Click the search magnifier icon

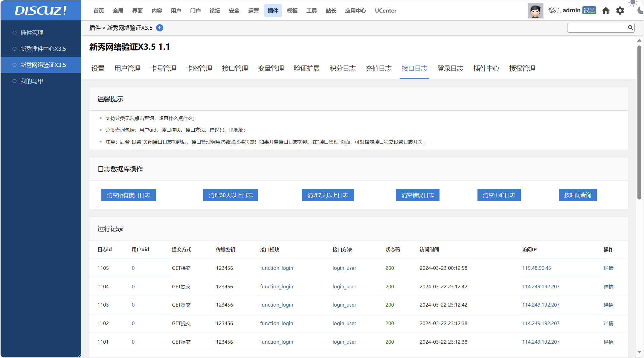[630, 28]
